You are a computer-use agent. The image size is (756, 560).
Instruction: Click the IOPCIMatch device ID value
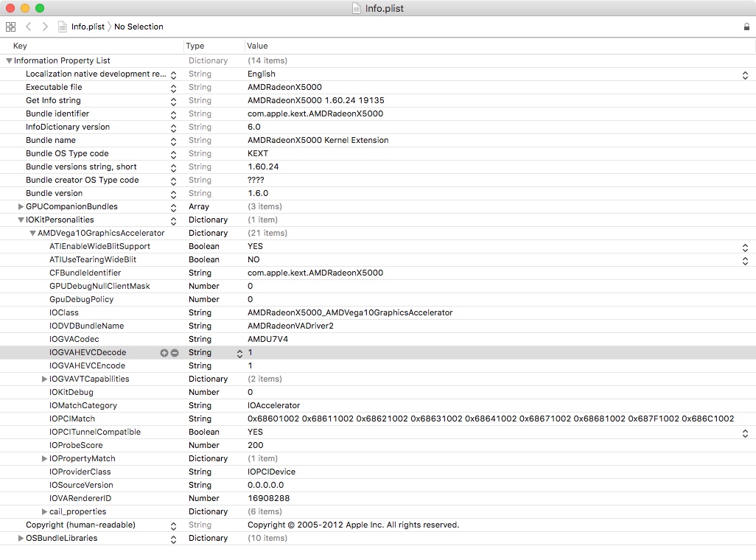(x=491, y=419)
